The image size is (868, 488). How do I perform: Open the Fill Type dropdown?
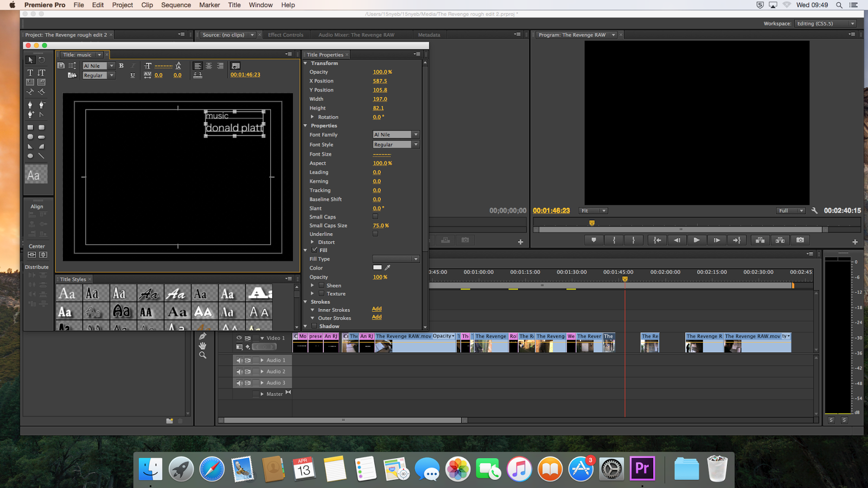coord(397,259)
